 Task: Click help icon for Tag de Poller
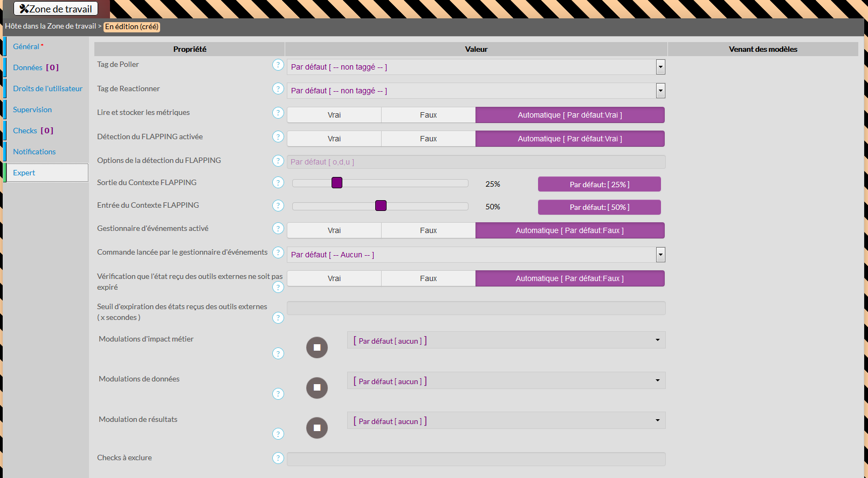coord(278,65)
